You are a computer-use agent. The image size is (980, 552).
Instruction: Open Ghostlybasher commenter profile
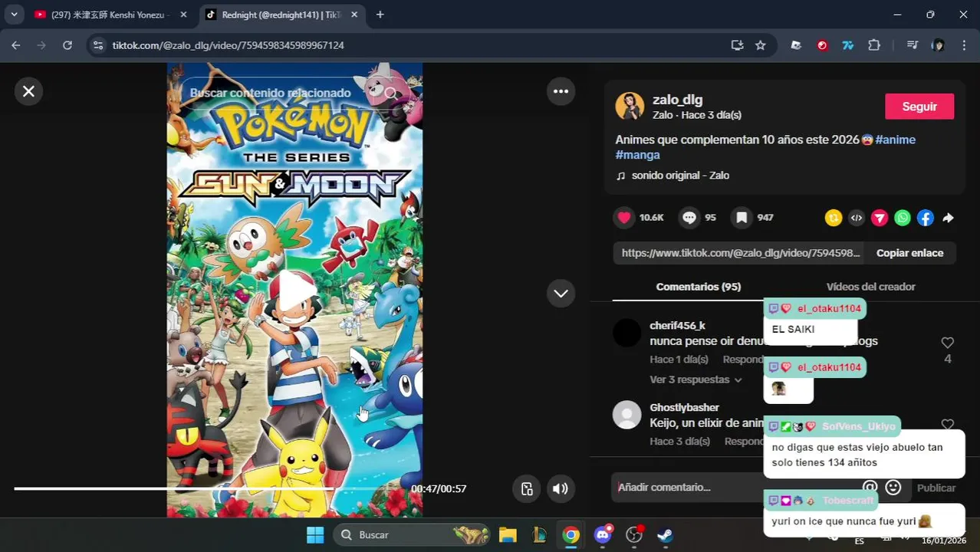(x=684, y=408)
